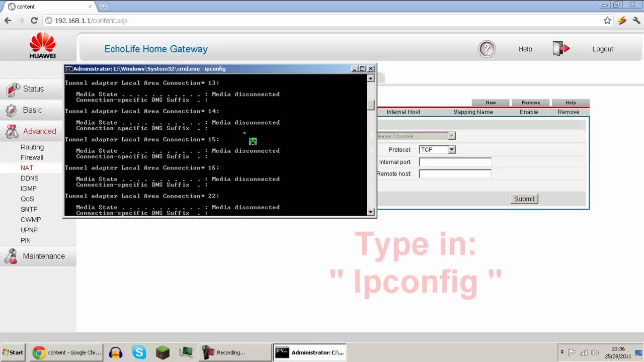Open headphones audio app in taskbar
Viewport: 644px width, 362px height.
pos(116,352)
